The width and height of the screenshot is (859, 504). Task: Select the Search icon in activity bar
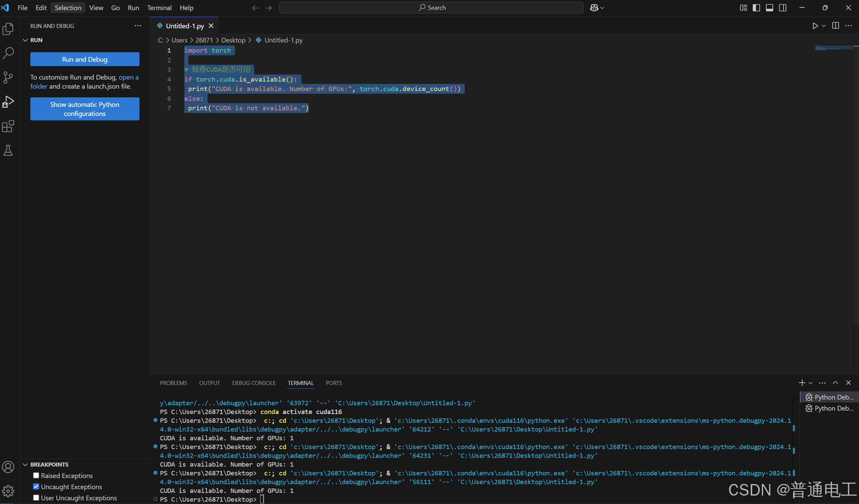pyautogui.click(x=8, y=53)
